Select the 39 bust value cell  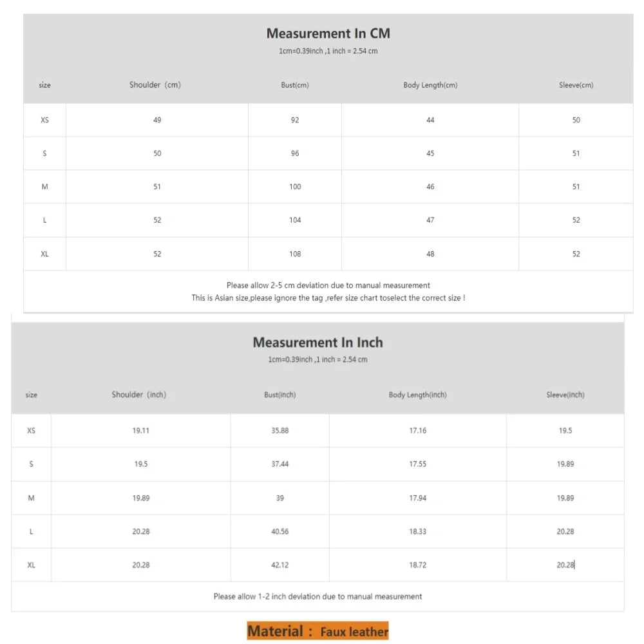(x=279, y=498)
